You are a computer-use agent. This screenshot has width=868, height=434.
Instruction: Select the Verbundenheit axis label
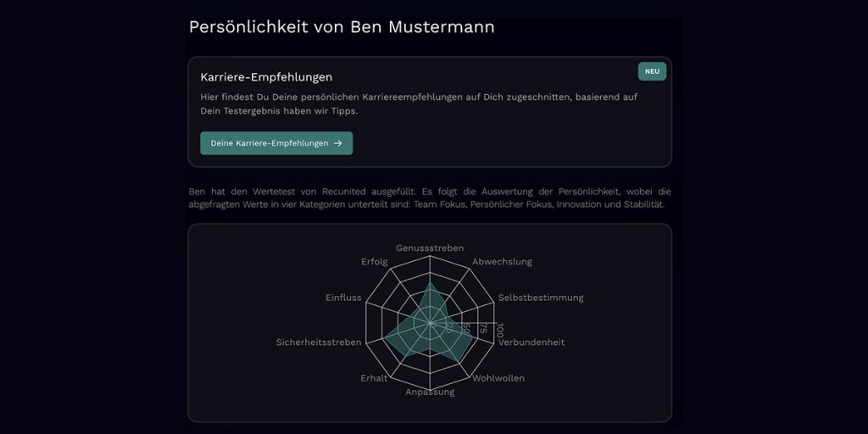click(531, 342)
